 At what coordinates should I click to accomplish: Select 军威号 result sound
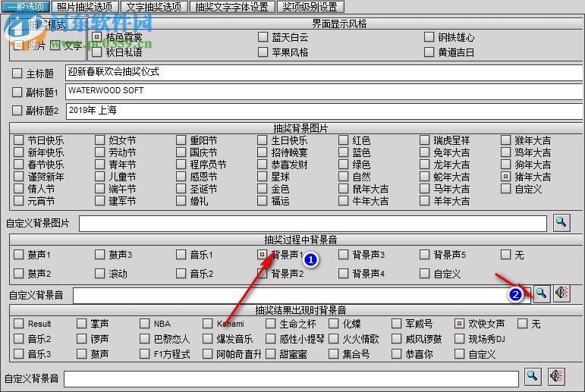pos(397,323)
